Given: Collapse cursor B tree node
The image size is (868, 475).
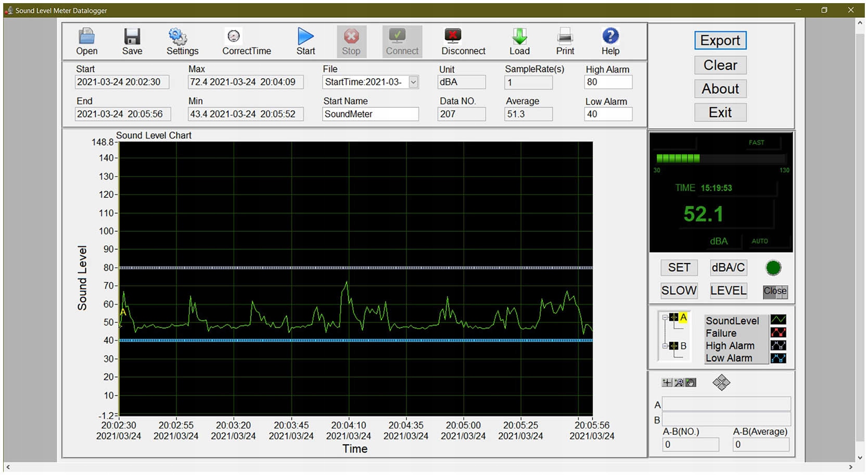Looking at the screenshot, I should click(x=665, y=346).
